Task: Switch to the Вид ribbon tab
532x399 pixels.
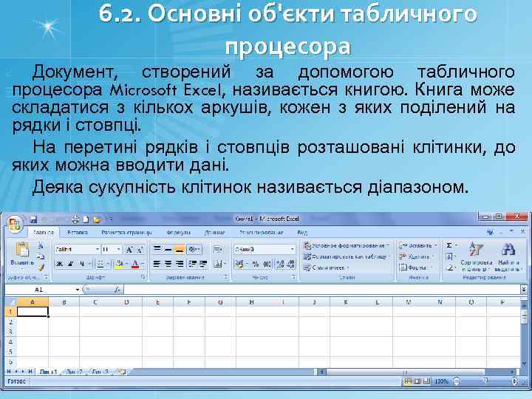Action: point(302,233)
